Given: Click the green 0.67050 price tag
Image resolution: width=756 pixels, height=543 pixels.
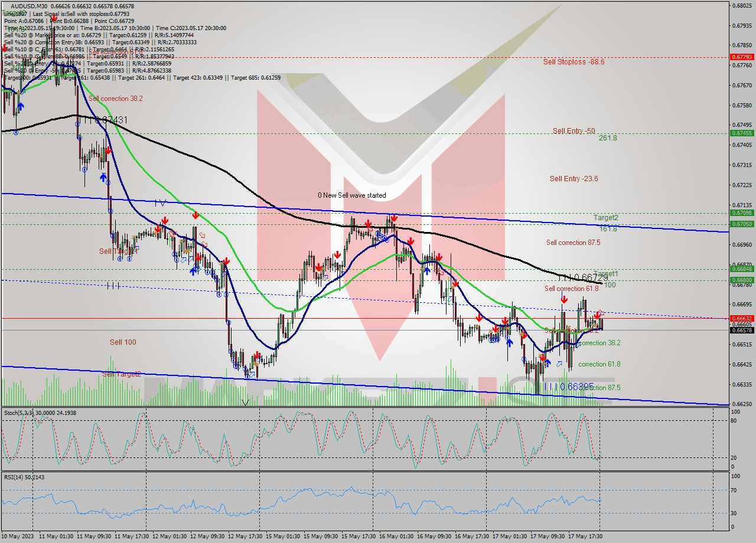Looking at the screenshot, I should click(742, 224).
